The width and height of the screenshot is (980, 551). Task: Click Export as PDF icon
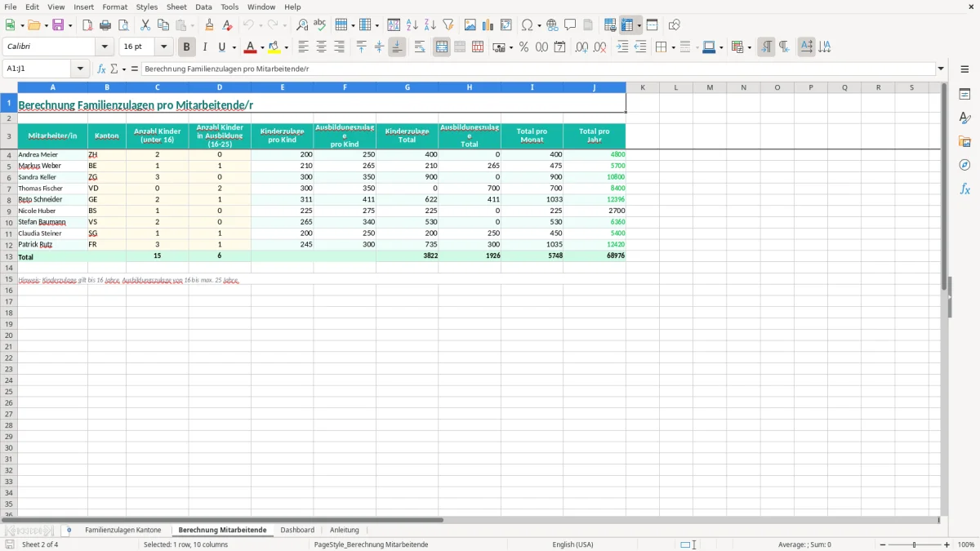coord(87,25)
